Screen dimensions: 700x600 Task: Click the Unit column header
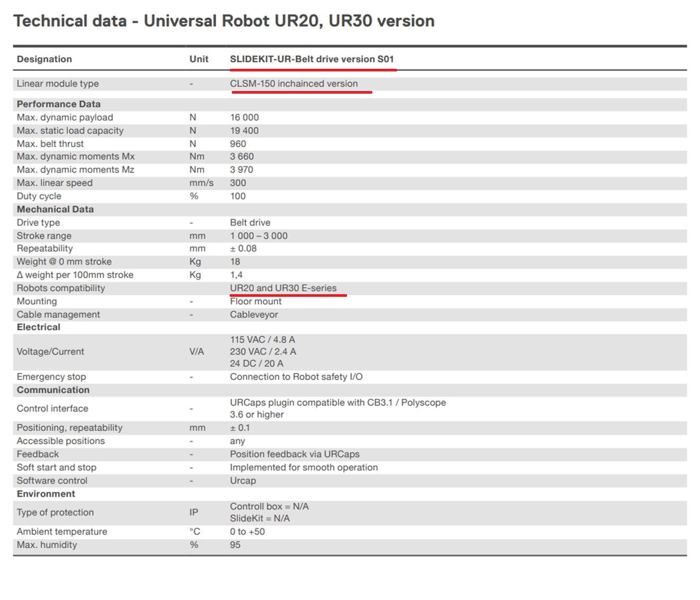pyautogui.click(x=199, y=59)
